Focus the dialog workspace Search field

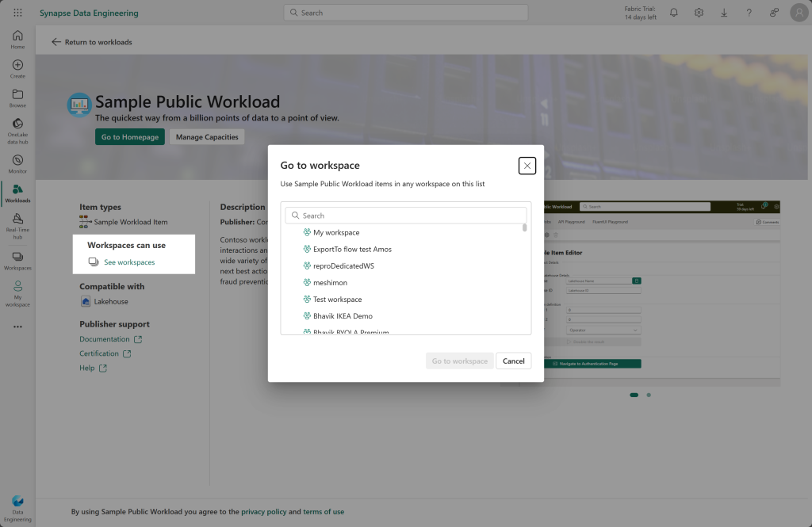pyautogui.click(x=406, y=216)
